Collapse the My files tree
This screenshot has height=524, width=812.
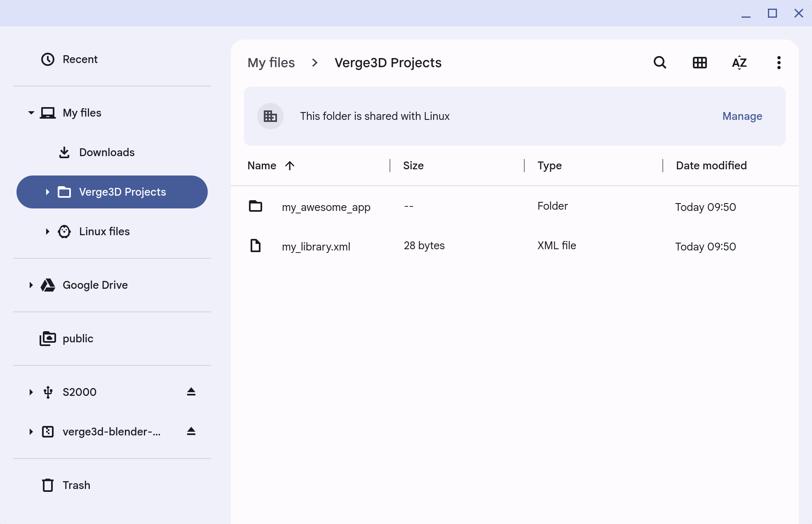[x=31, y=113]
